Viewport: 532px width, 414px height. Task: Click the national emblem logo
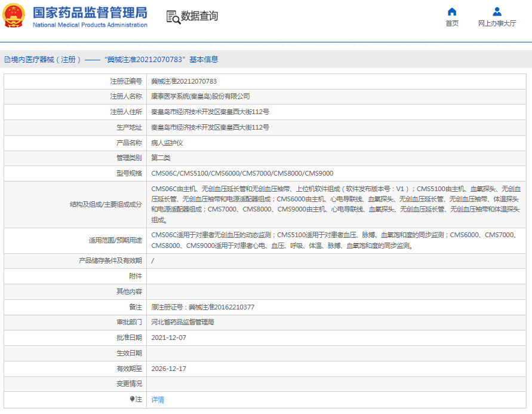point(14,16)
